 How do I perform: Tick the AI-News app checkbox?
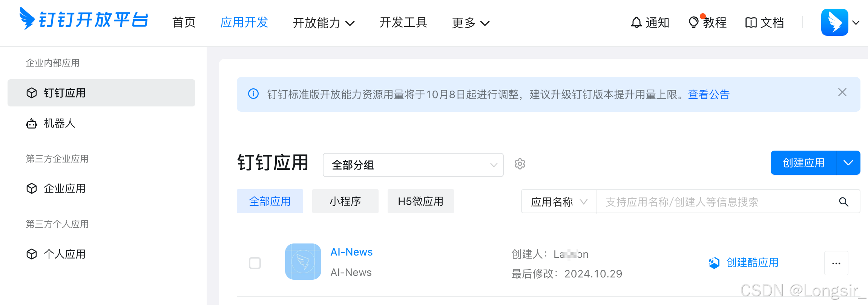tap(255, 263)
